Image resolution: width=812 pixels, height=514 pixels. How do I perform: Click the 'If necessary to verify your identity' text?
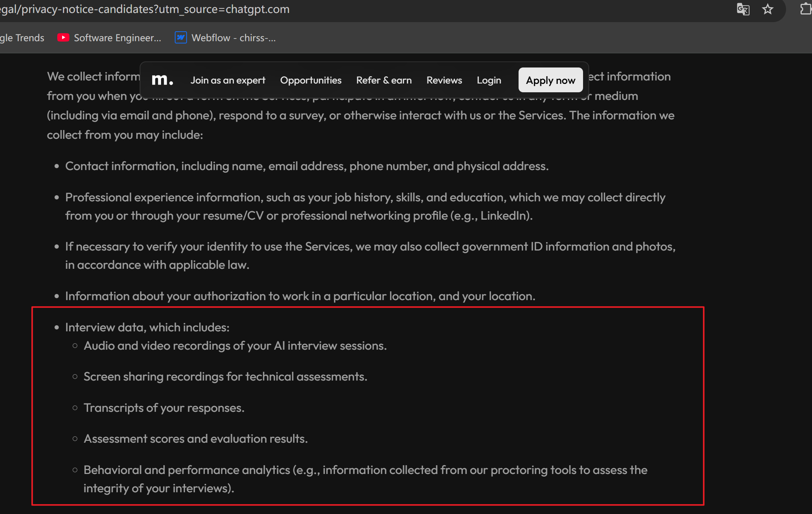pos(370,255)
